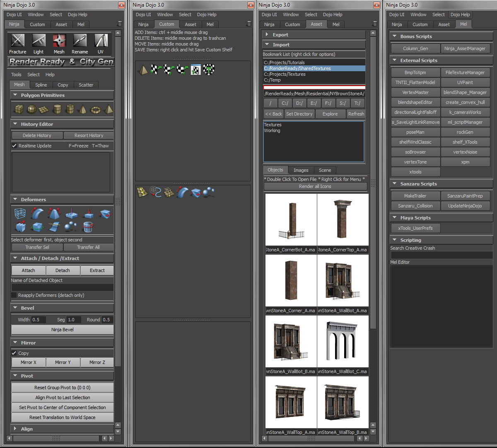The width and height of the screenshot is (497, 448).
Task: Launch the Ninja_AssetManager script
Action: [465, 48]
